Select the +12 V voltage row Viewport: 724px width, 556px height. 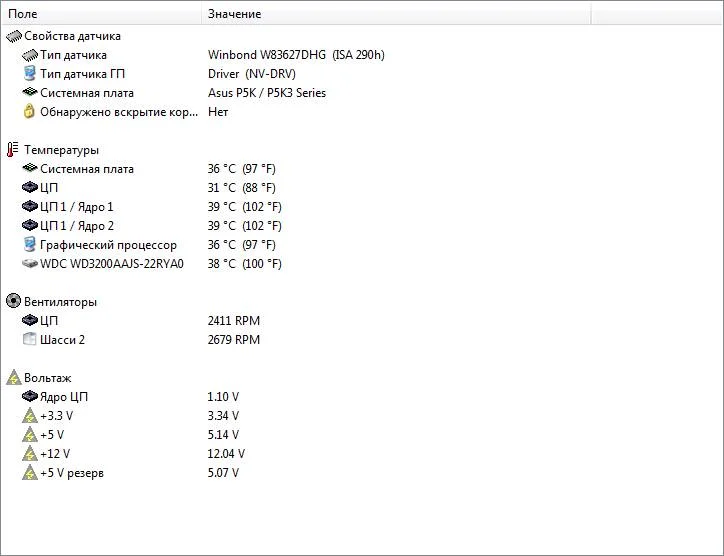pos(56,454)
